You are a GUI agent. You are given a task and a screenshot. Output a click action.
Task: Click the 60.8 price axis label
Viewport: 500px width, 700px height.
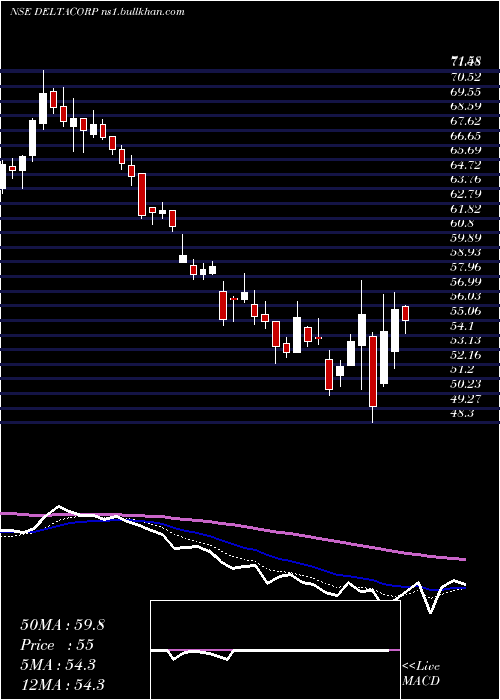point(462,224)
